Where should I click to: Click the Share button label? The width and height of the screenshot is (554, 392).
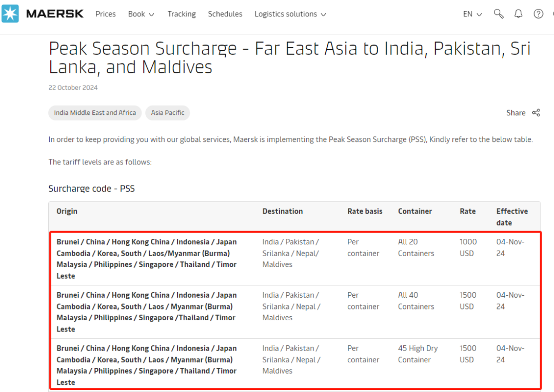[516, 113]
